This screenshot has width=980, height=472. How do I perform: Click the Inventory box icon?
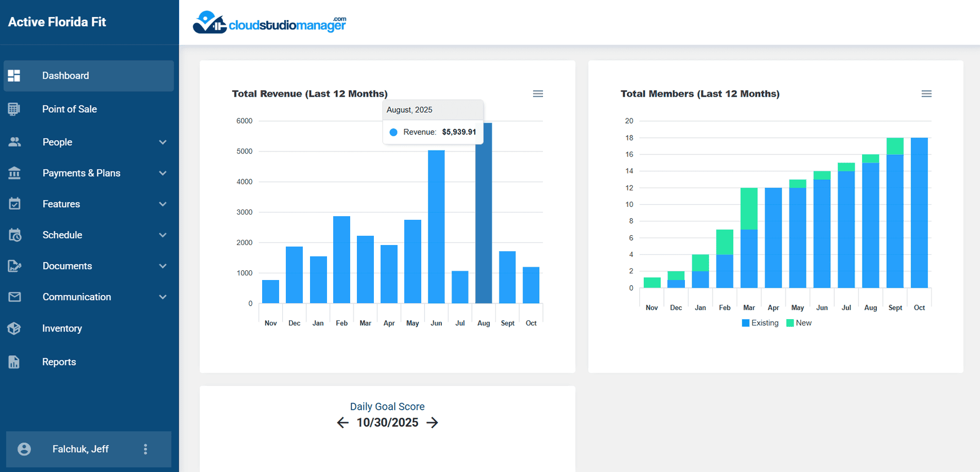[x=14, y=328]
